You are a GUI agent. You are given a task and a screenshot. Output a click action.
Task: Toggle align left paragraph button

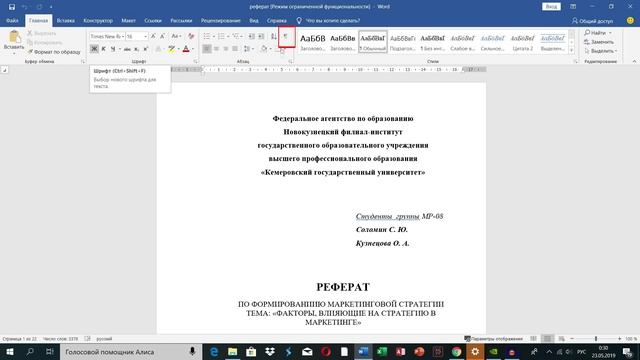(207, 49)
